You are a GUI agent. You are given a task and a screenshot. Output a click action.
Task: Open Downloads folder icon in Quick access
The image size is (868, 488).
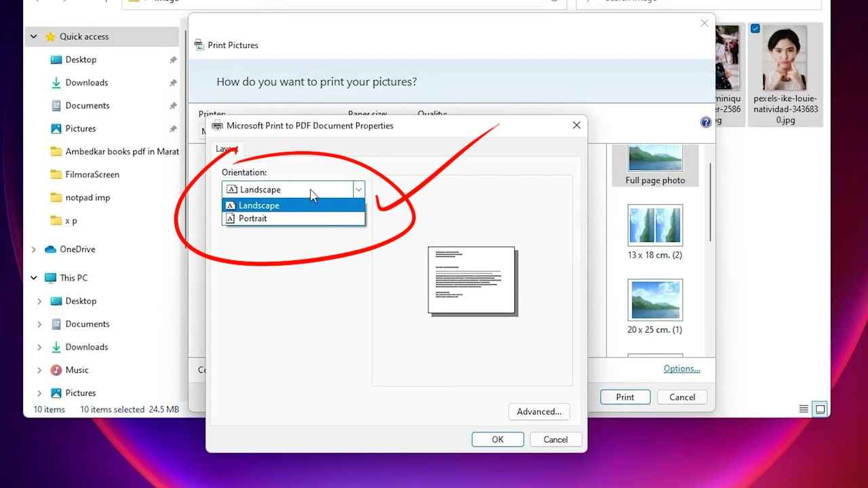click(56, 83)
